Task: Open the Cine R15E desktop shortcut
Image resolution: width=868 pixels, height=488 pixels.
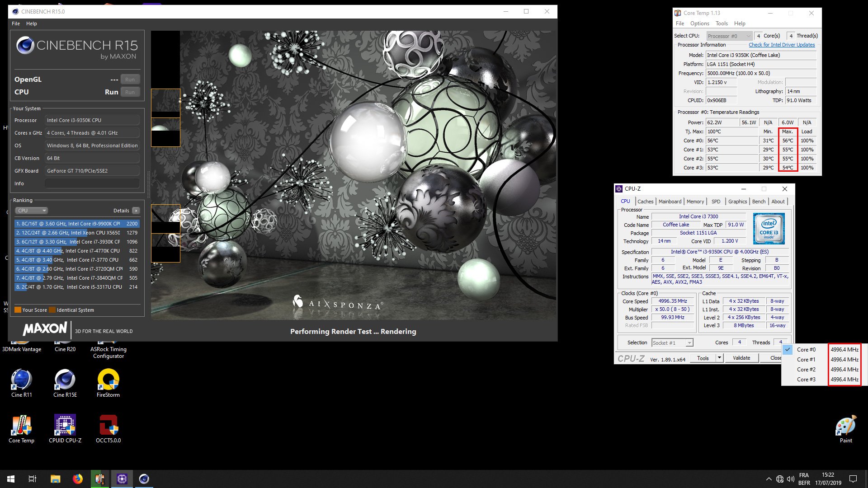Action: (x=65, y=383)
